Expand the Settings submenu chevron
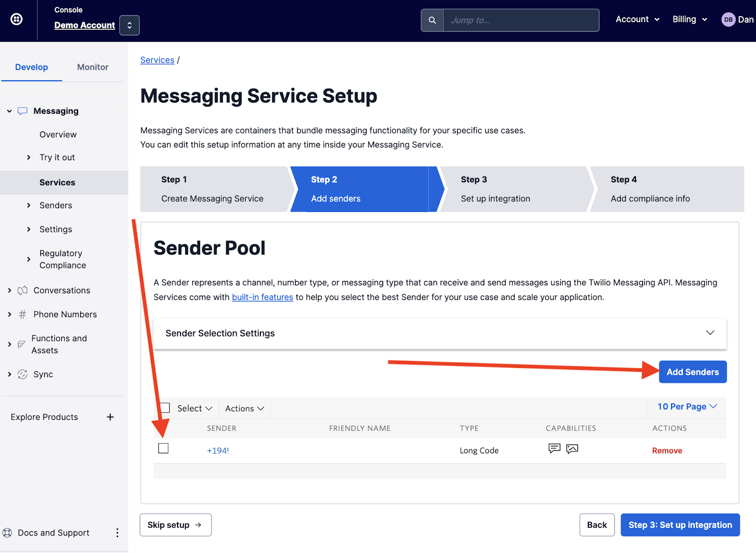The height and width of the screenshot is (553, 756). (x=29, y=230)
